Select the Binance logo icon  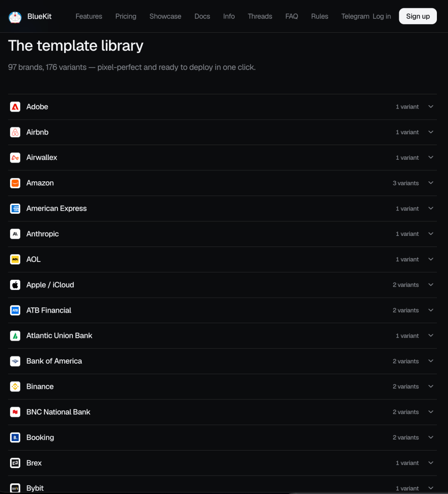point(15,386)
